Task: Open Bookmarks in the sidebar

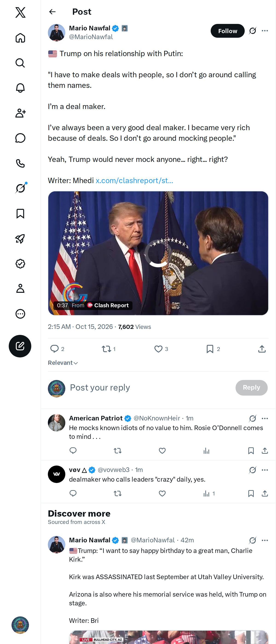Action: 20,213
